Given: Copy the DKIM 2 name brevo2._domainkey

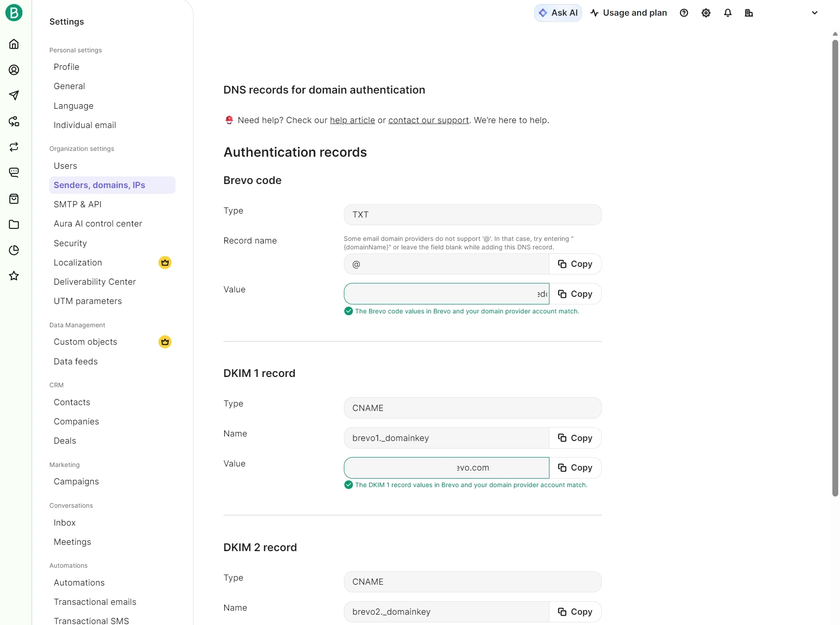Looking at the screenshot, I should coord(575,612).
